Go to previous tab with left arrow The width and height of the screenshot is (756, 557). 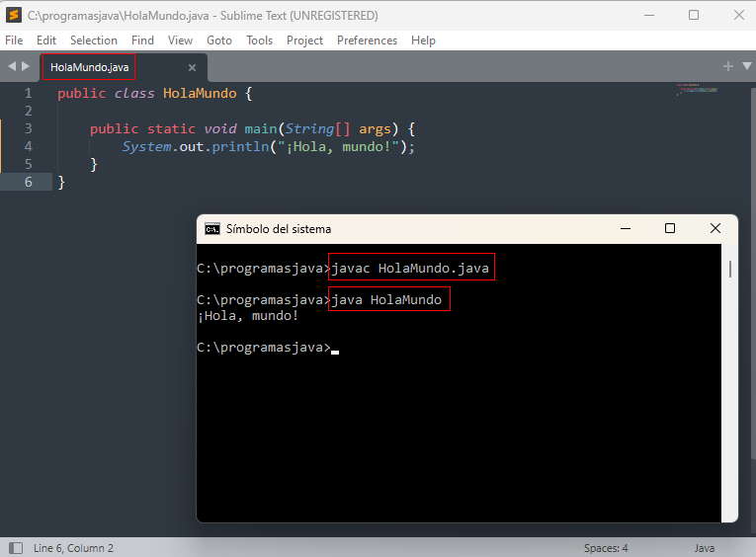tap(12, 66)
